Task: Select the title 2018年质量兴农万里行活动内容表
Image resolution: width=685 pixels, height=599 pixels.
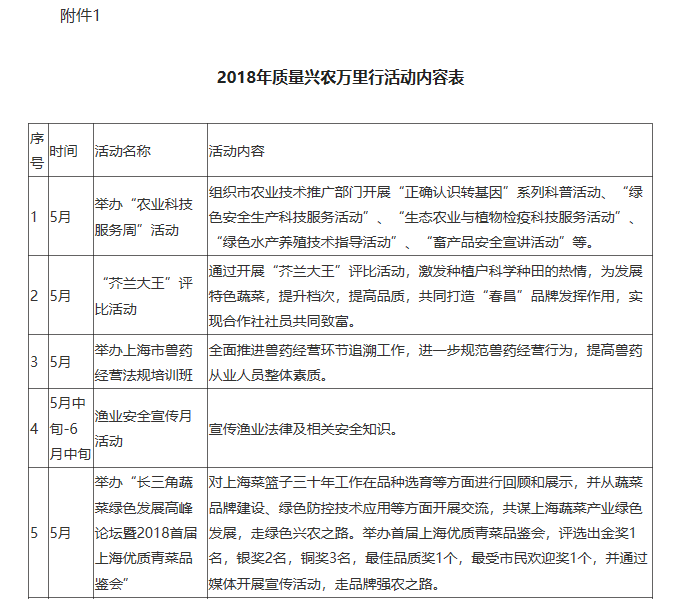Action: 340,77
